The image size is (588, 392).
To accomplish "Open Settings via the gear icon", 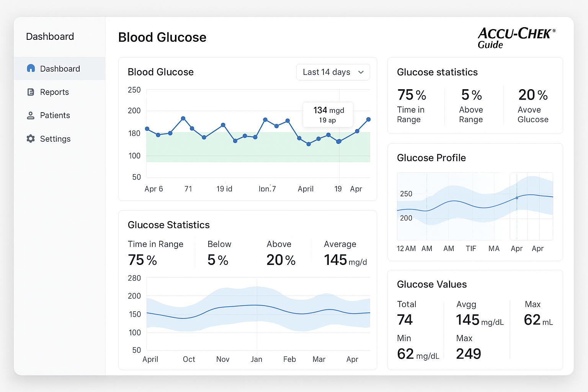I will (x=31, y=139).
